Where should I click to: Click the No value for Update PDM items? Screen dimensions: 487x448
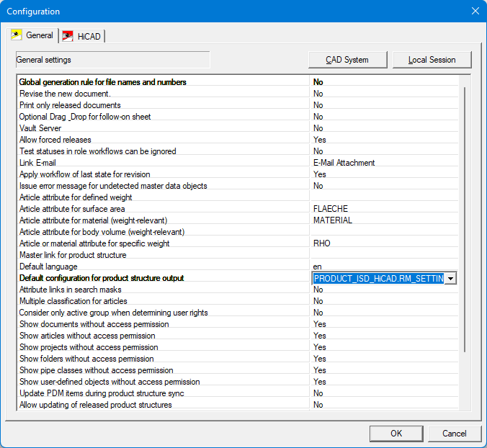click(x=318, y=393)
